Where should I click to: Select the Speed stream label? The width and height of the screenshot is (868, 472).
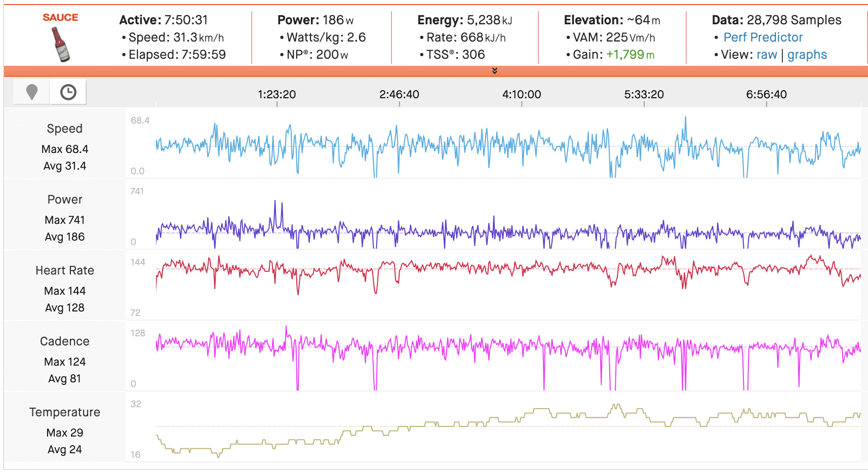click(x=64, y=129)
